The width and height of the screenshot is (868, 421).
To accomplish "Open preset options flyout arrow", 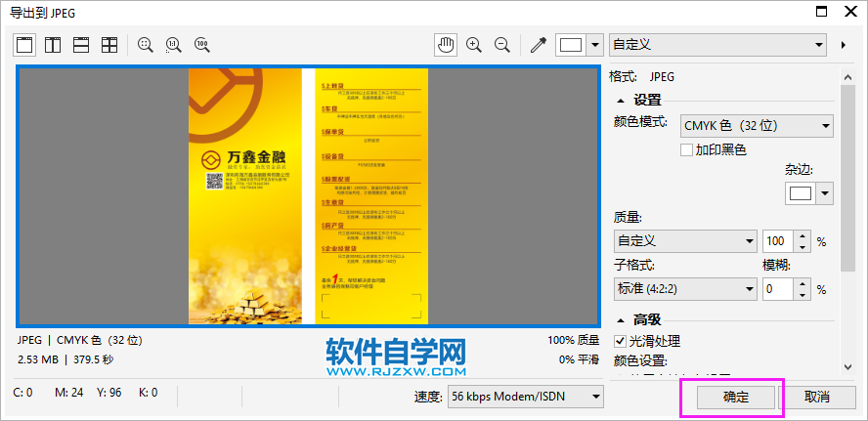I will point(844,45).
